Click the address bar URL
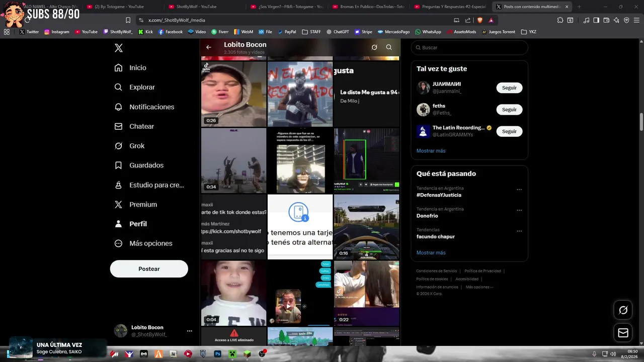The width and height of the screenshot is (644, 362). 177,20
